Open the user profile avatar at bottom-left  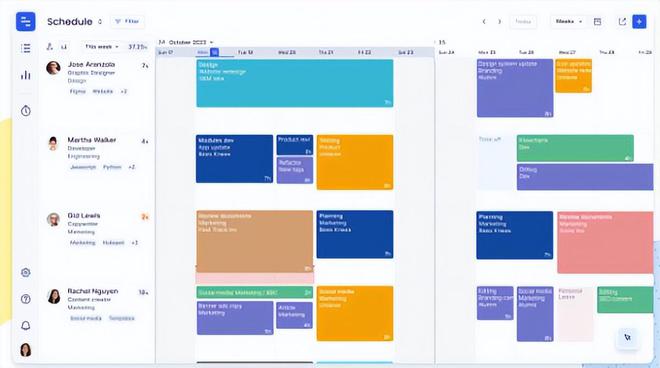coord(26,349)
